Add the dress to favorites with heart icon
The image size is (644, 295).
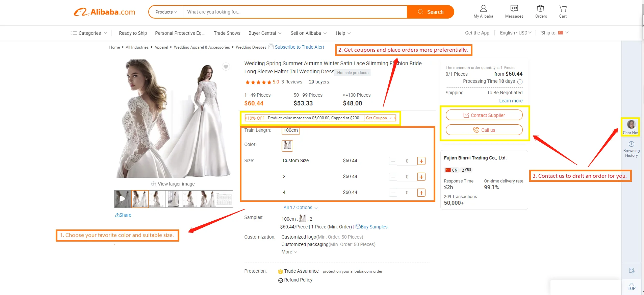coord(226,67)
